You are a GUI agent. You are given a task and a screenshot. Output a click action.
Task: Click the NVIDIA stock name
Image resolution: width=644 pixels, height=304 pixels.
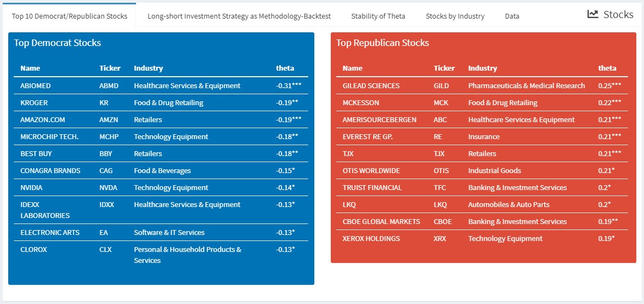[31, 188]
